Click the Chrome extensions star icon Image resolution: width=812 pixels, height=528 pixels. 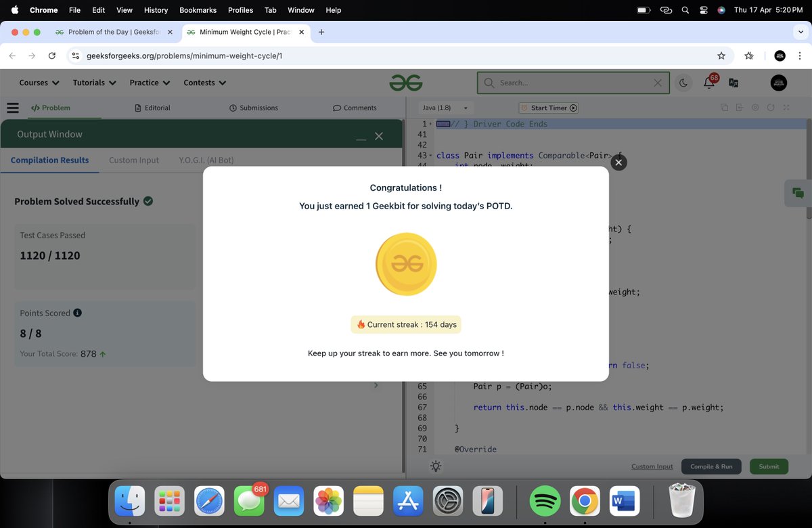(749, 56)
